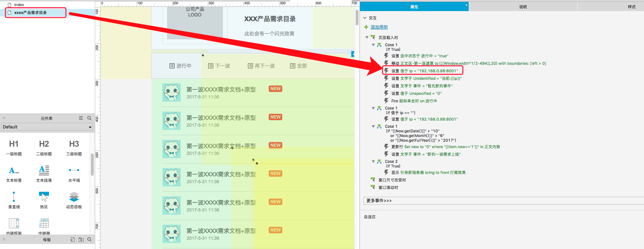Click the canvas vertical scrollbar thumb
This screenshot has width=644, height=249.
(357, 17)
